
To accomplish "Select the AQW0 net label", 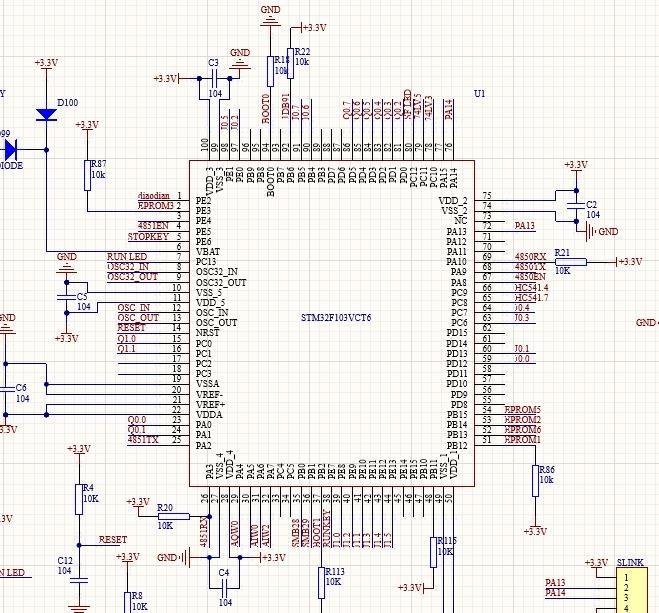I will pos(235,534).
